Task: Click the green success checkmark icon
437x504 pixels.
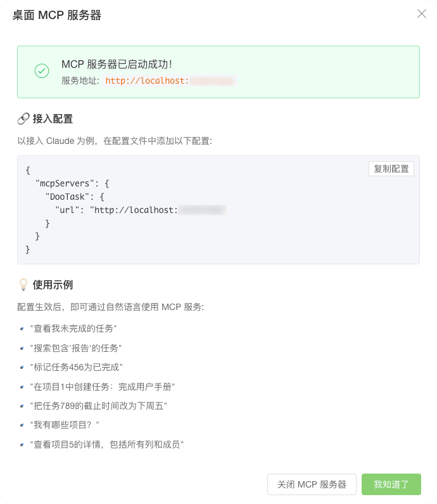Action: pos(42,71)
